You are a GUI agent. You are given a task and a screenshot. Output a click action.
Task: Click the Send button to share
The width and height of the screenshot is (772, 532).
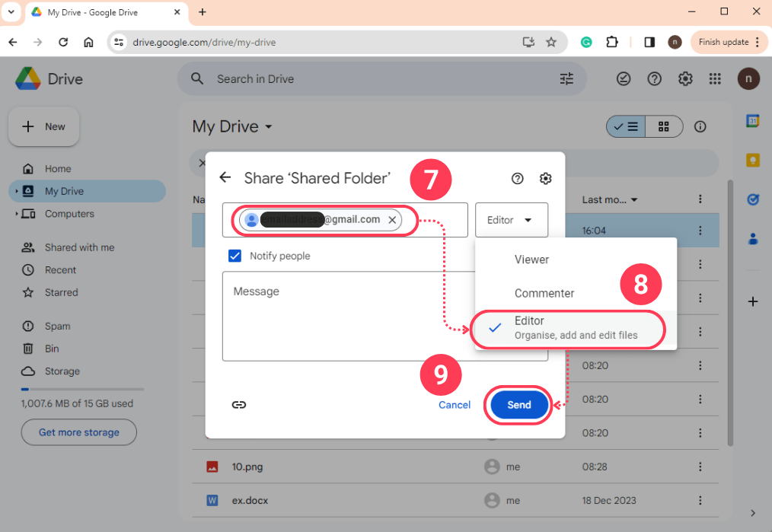tap(518, 405)
